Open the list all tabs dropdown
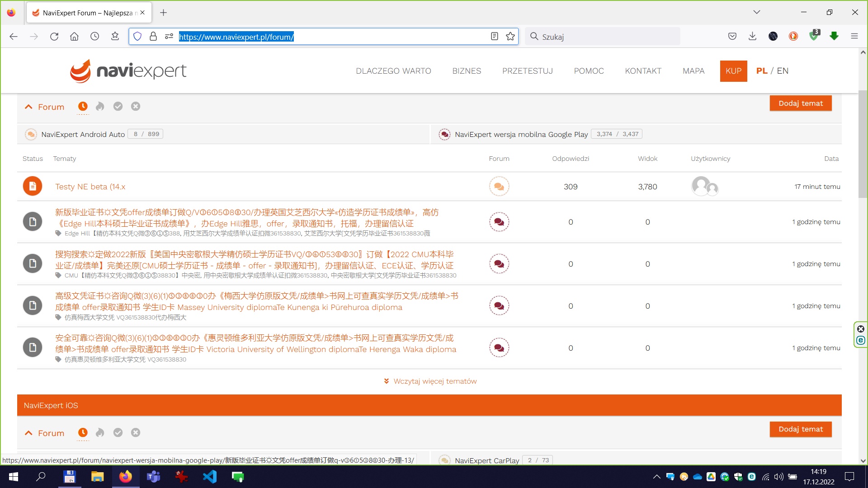 point(756,12)
